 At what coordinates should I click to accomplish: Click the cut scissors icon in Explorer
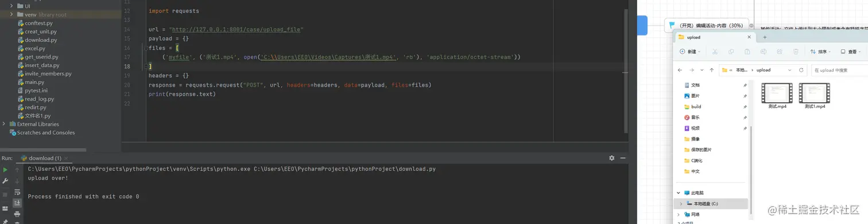(x=715, y=52)
